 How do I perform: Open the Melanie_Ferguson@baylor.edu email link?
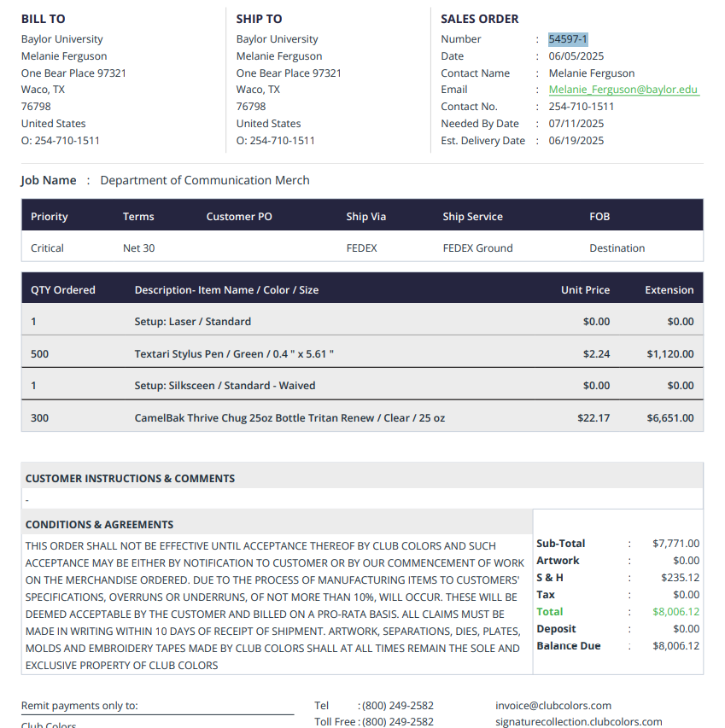[623, 90]
